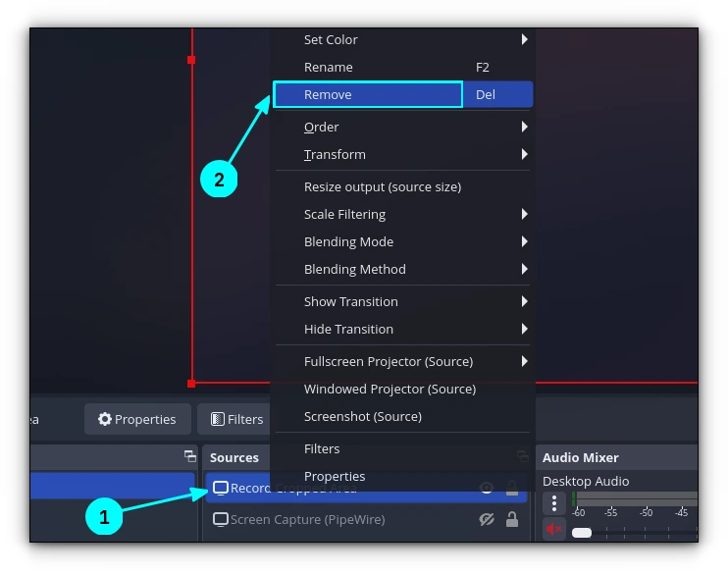Image resolution: width=728 pixels, height=574 pixels.
Task: Take a Screenshot (Source)
Action: pos(402,417)
